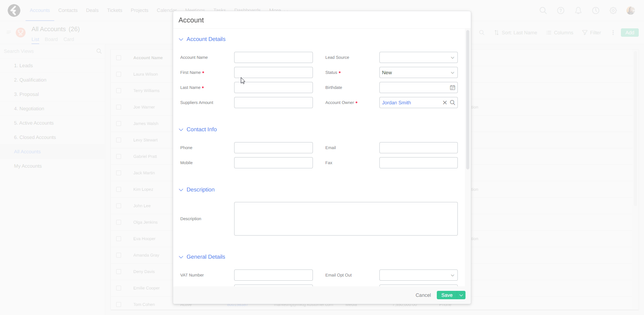Open the more options vertical dots icon

[613, 33]
